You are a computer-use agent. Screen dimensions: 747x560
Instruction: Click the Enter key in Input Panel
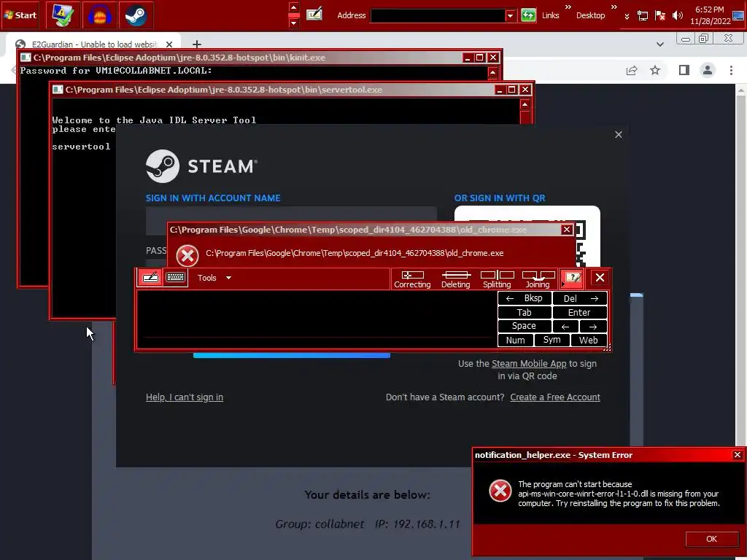[x=580, y=312]
